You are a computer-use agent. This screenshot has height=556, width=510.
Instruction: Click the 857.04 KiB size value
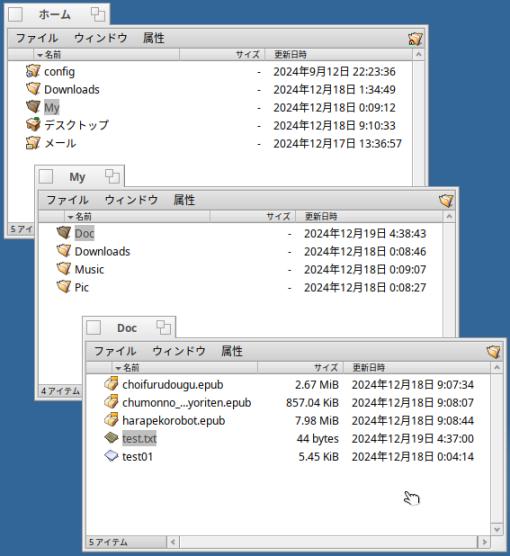[312, 402]
